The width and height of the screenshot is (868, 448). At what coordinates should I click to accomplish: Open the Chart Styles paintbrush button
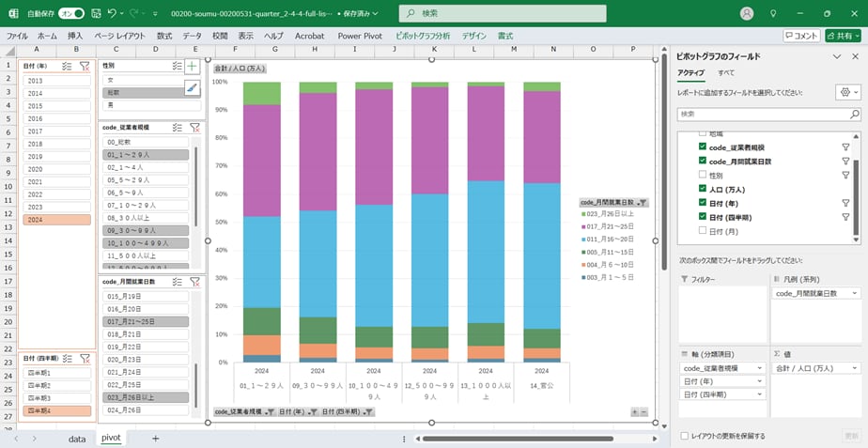coord(192,87)
